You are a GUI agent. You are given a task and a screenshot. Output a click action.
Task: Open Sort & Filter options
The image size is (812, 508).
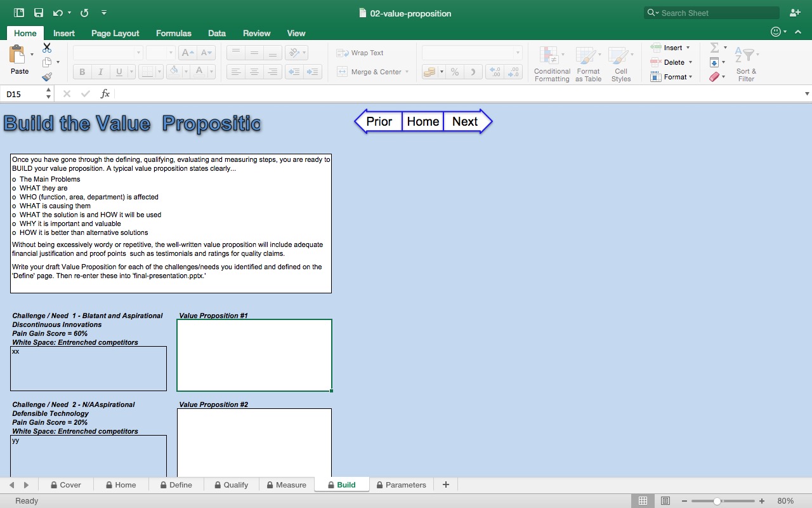click(x=746, y=63)
